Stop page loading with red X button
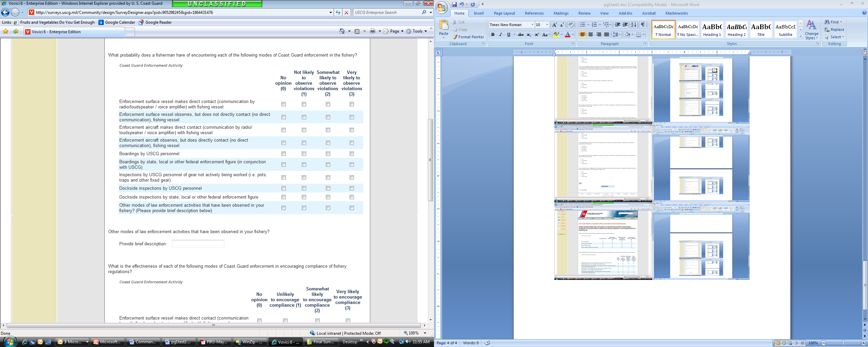The width and height of the screenshot is (868, 347). tap(346, 13)
